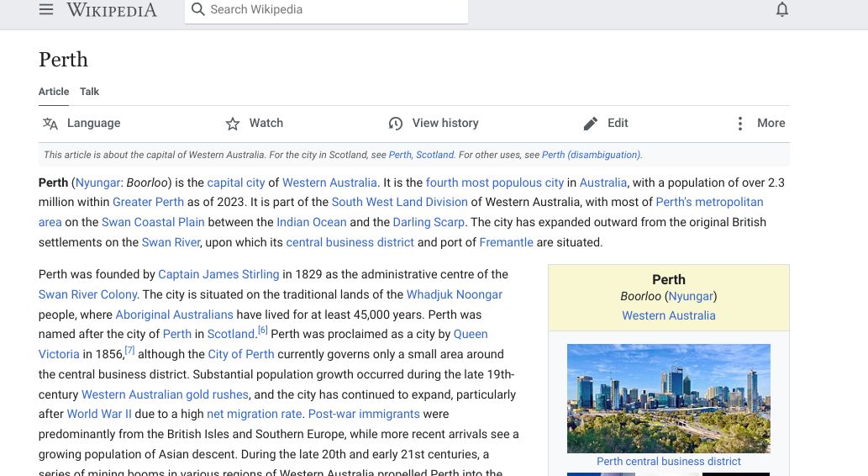Open the Perth (disambiguation) link
The width and height of the screenshot is (868, 476).
point(591,155)
